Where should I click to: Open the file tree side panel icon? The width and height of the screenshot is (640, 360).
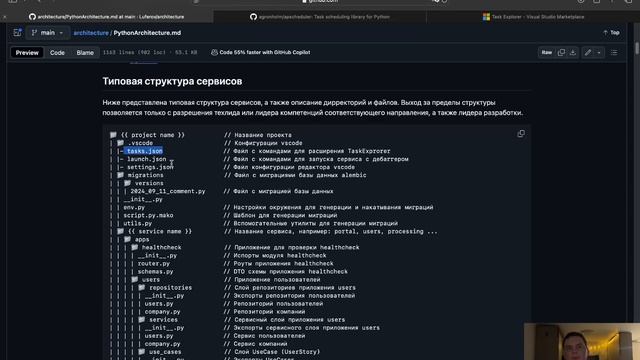17,33
